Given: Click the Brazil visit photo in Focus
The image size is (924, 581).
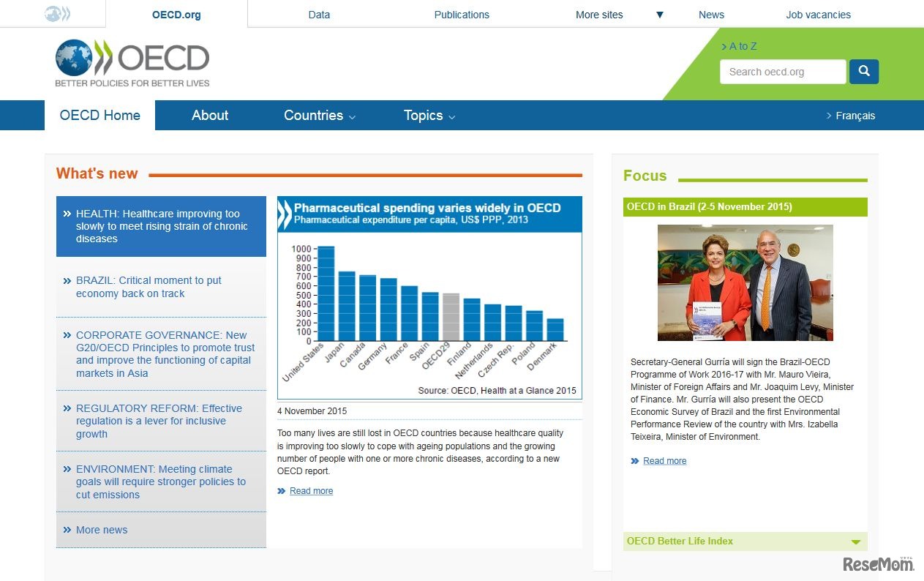Looking at the screenshot, I should [x=745, y=282].
